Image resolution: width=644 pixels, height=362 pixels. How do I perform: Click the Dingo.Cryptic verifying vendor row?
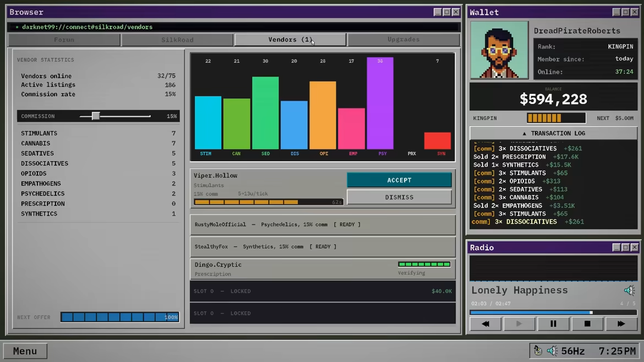(x=323, y=269)
